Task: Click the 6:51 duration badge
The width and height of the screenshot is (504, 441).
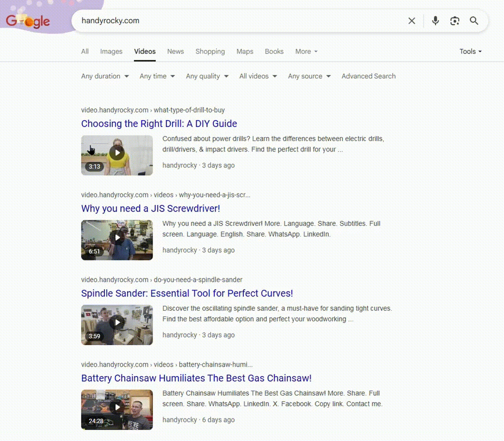Action: coord(94,251)
